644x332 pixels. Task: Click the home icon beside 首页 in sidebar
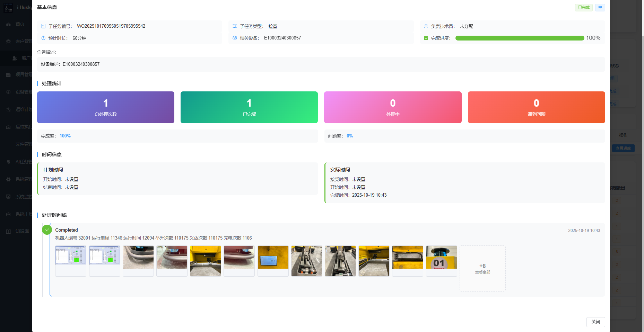tap(8, 24)
